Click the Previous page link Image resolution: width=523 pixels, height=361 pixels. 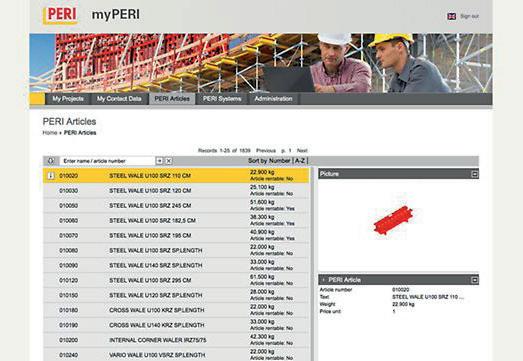point(266,150)
